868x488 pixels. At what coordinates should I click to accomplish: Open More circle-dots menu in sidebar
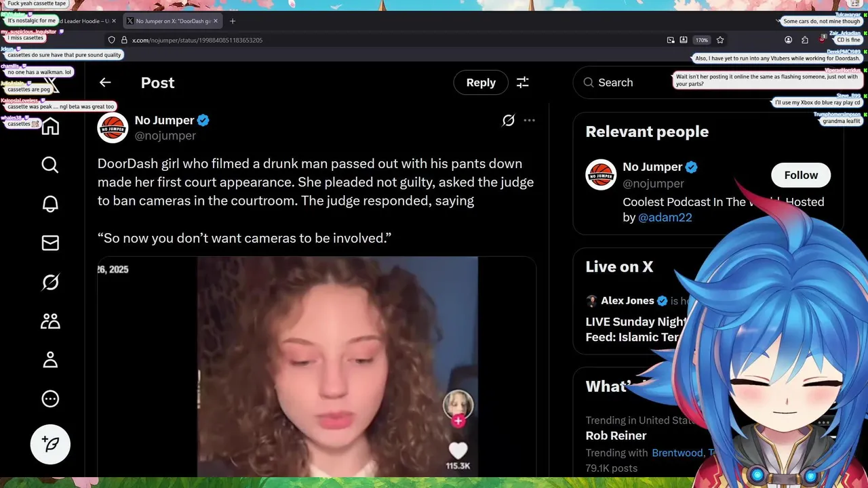(x=50, y=399)
